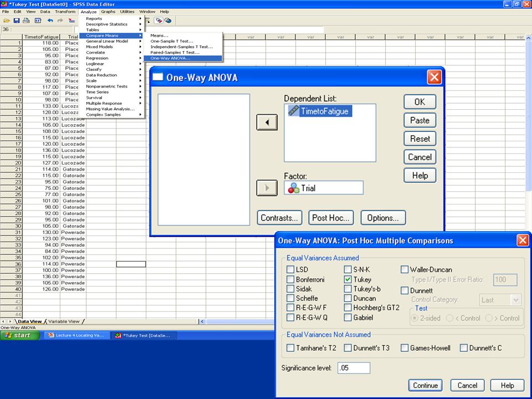Close the Post Hoc Multiple Comparisons dialog
The height and width of the screenshot is (399, 532).
pos(523,240)
